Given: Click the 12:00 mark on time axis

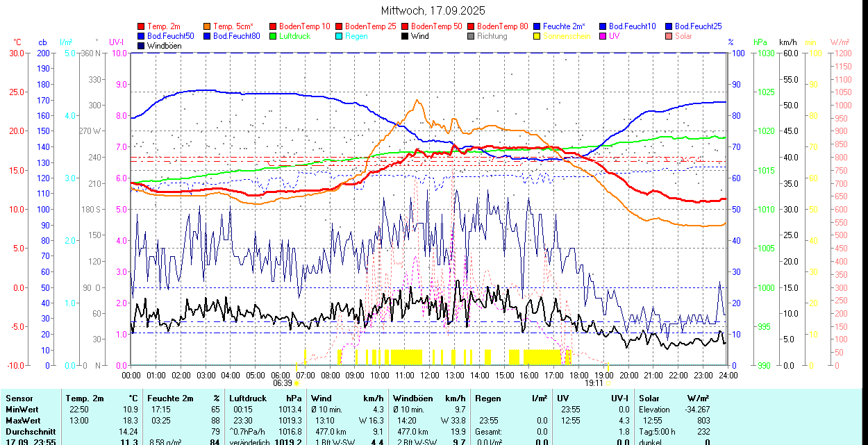Looking at the screenshot, I should [x=430, y=375].
